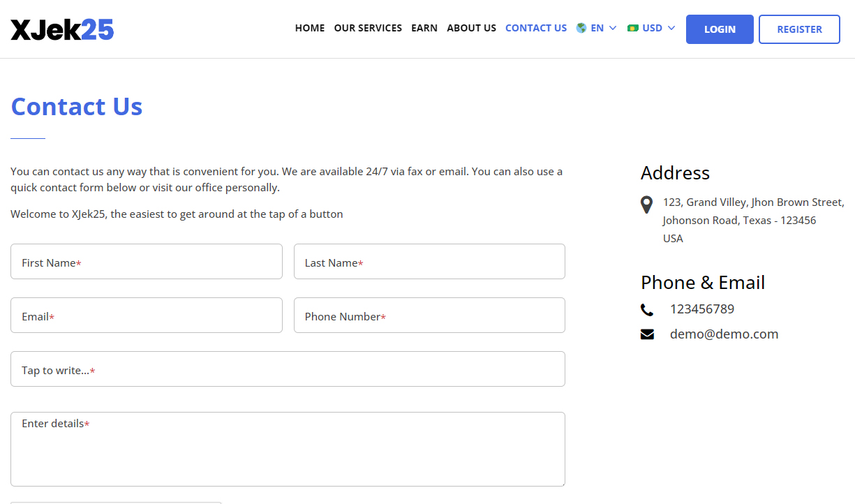Expand the language chevron next to EN
This screenshot has height=504, width=855.
coord(613,28)
